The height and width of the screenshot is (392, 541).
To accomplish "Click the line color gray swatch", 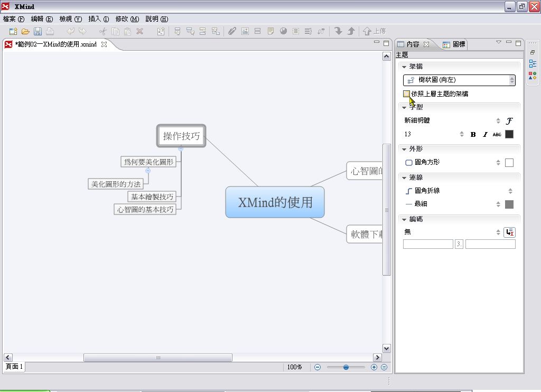I will [x=509, y=204].
